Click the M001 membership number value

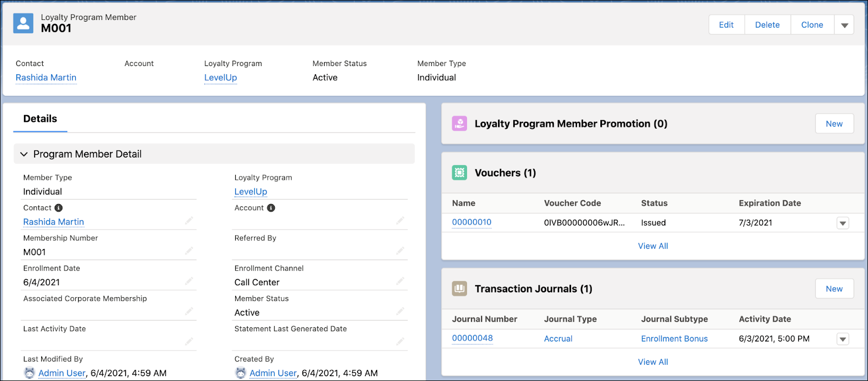coord(34,252)
